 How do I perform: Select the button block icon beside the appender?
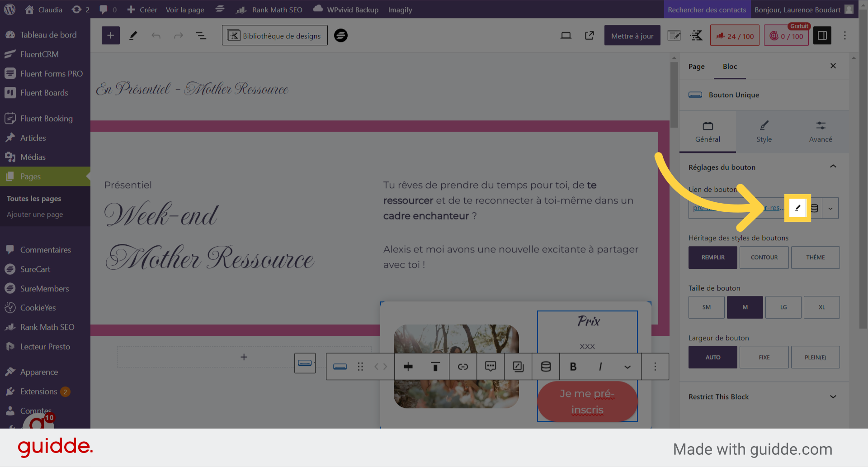(305, 363)
